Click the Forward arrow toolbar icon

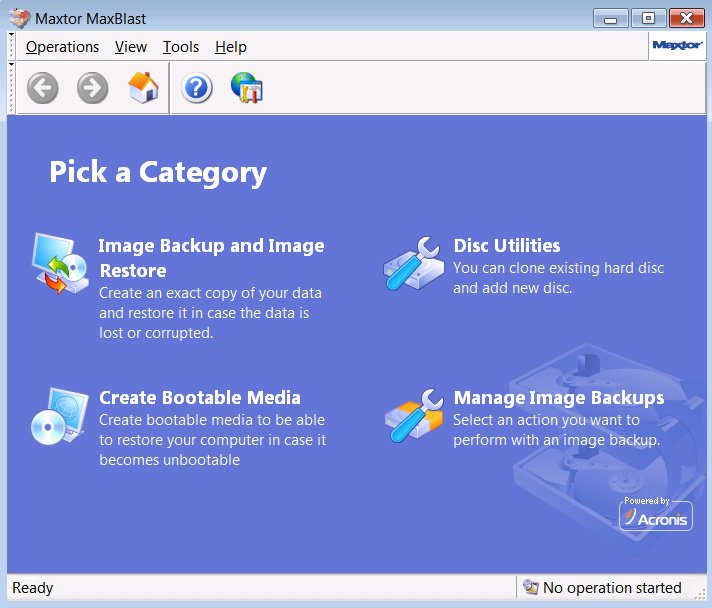coord(93,88)
